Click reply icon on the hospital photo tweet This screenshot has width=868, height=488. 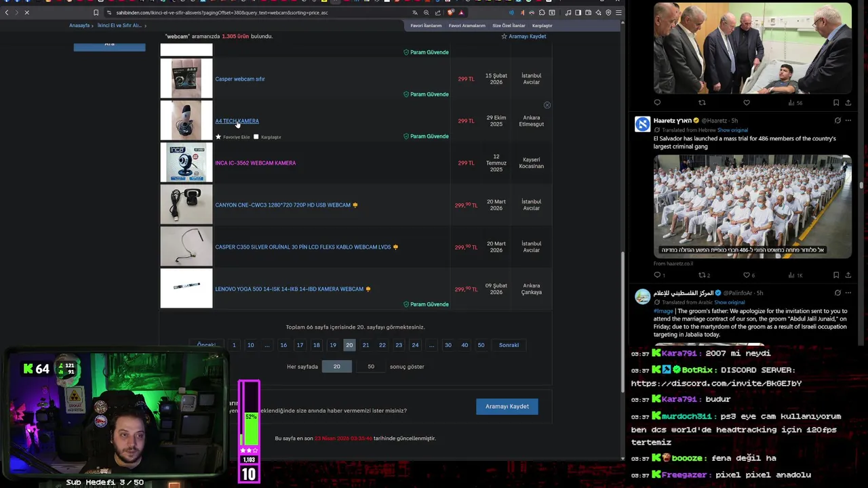tap(657, 103)
